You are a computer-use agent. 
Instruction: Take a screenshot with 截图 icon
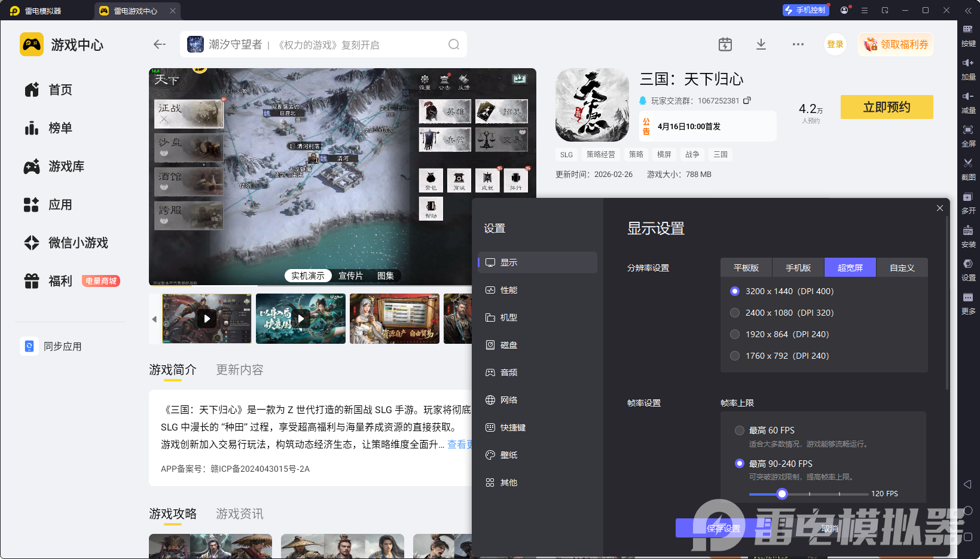click(x=968, y=163)
